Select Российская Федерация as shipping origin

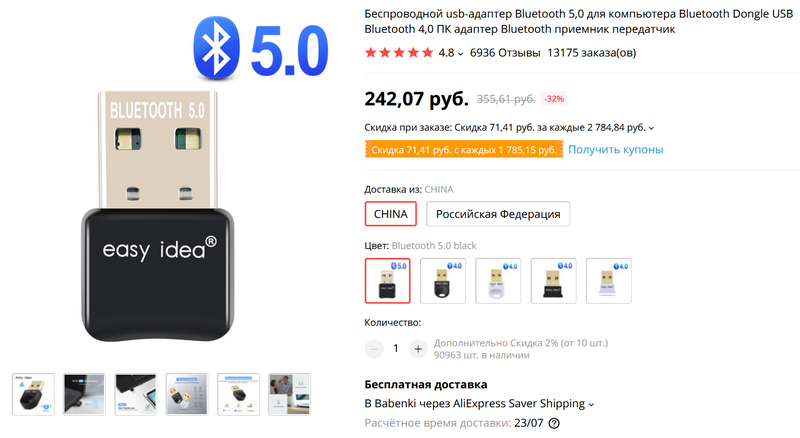(498, 214)
